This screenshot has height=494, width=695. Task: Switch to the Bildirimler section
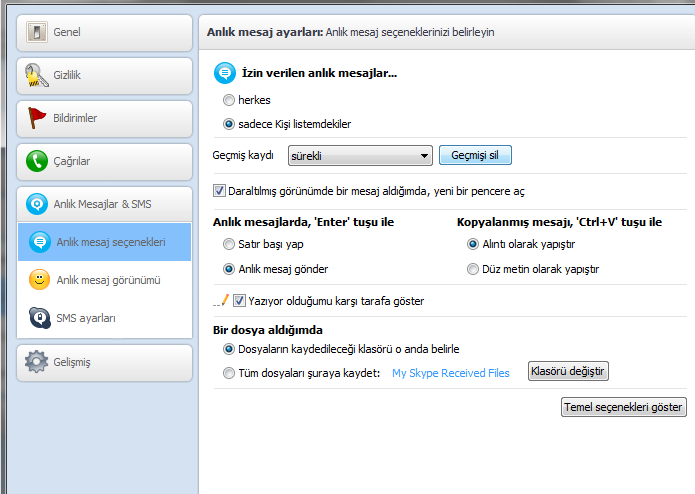pyautogui.click(x=105, y=119)
